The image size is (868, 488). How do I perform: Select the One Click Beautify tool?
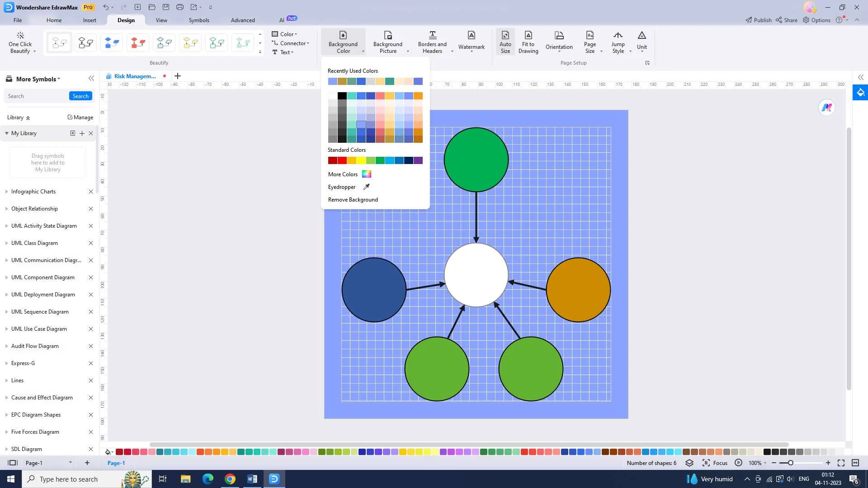tap(20, 42)
